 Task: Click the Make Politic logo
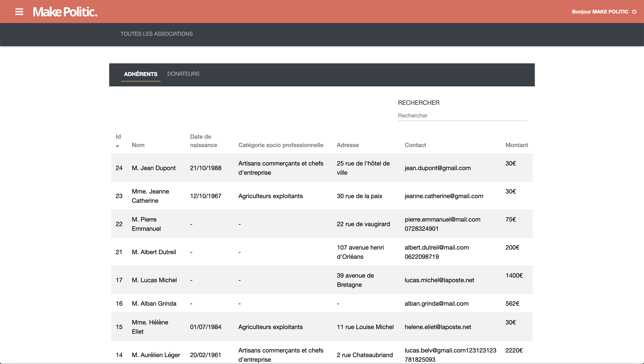pos(65,12)
